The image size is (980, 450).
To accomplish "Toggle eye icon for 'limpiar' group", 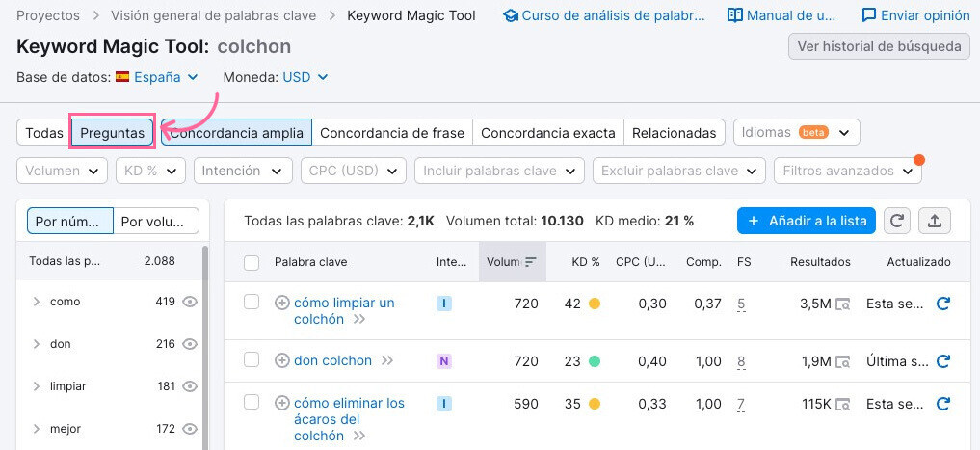I will (x=190, y=386).
